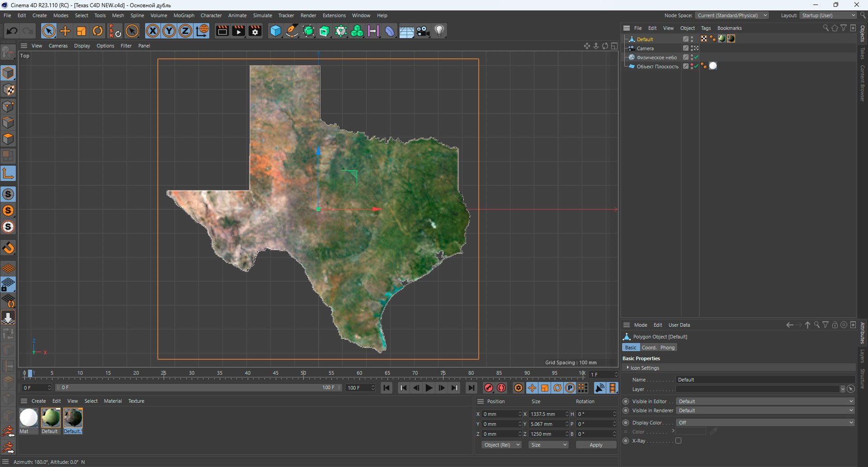The height and width of the screenshot is (467, 868).
Task: Enable the X-Ray checkbox
Action: pyautogui.click(x=678, y=441)
